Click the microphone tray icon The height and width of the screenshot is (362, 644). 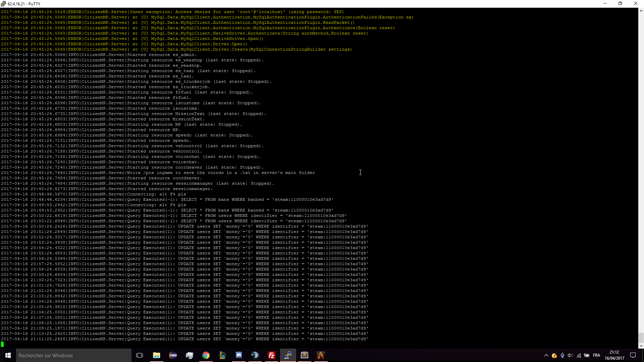tap(562, 355)
